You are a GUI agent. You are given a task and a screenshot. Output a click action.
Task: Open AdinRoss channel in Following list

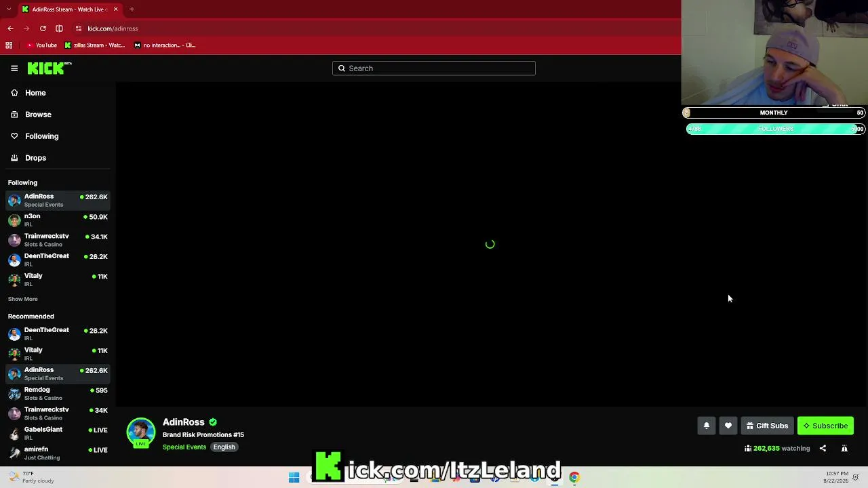[58, 200]
